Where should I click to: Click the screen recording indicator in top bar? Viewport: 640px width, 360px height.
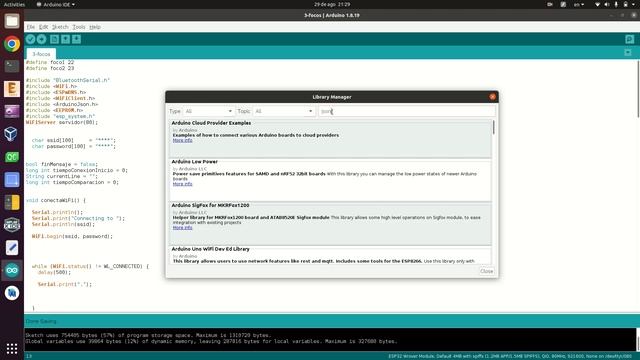click(550, 4)
